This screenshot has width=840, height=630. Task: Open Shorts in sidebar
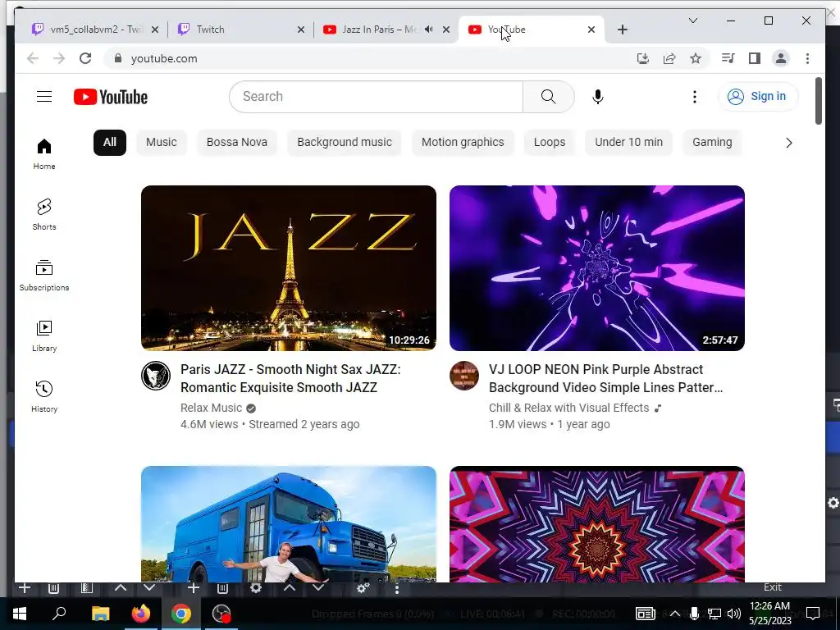tap(44, 214)
